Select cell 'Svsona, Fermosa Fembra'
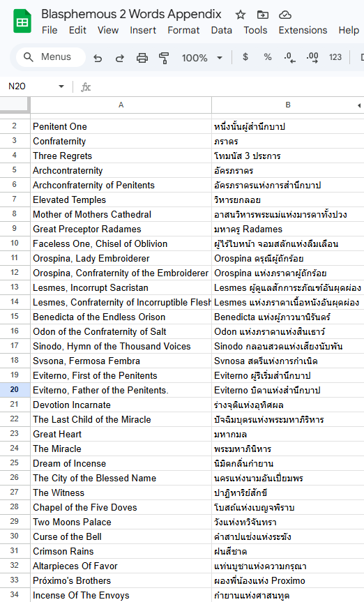 (x=121, y=361)
